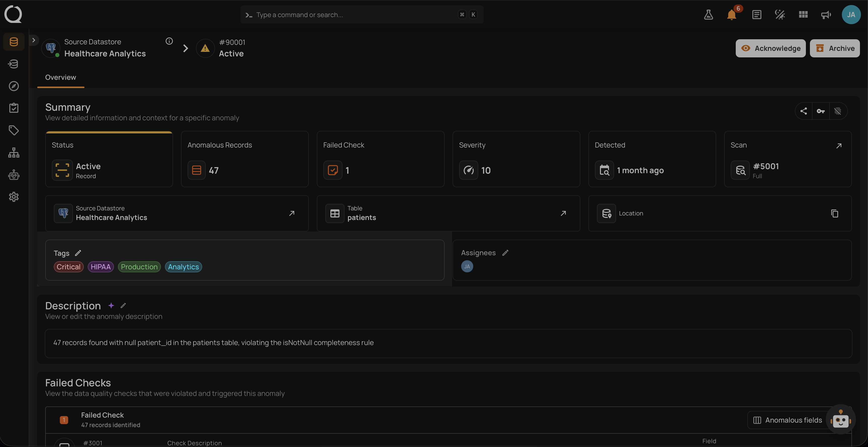868x447 pixels.
Task: Click the share icon in Summary
Action: (804, 111)
